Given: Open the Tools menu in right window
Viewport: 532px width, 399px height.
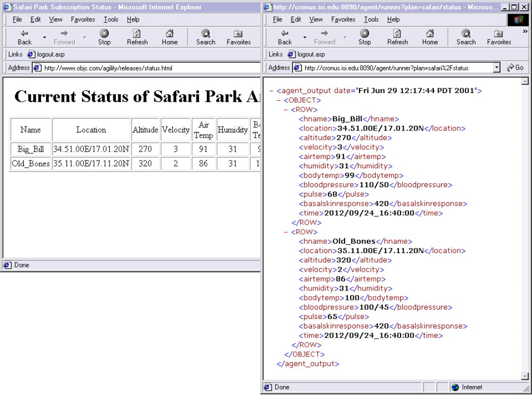Looking at the screenshot, I should [x=371, y=19].
